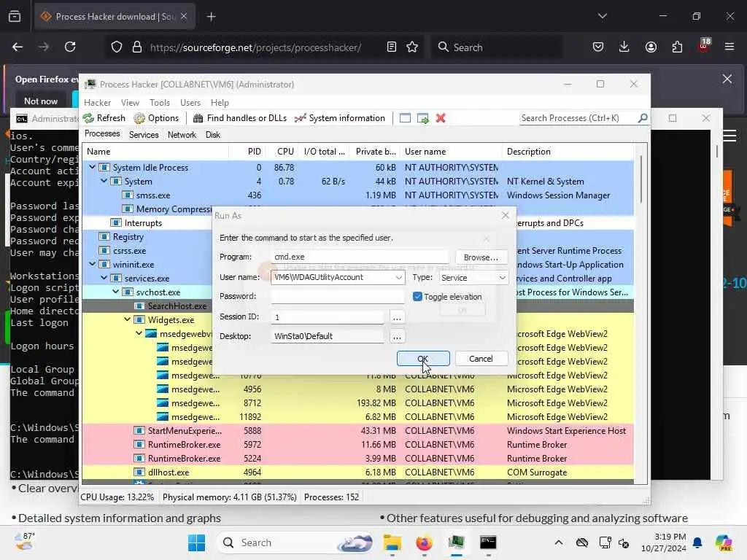The width and height of the screenshot is (747, 560).
Task: Open Firefox account icon
Action: tap(651, 47)
